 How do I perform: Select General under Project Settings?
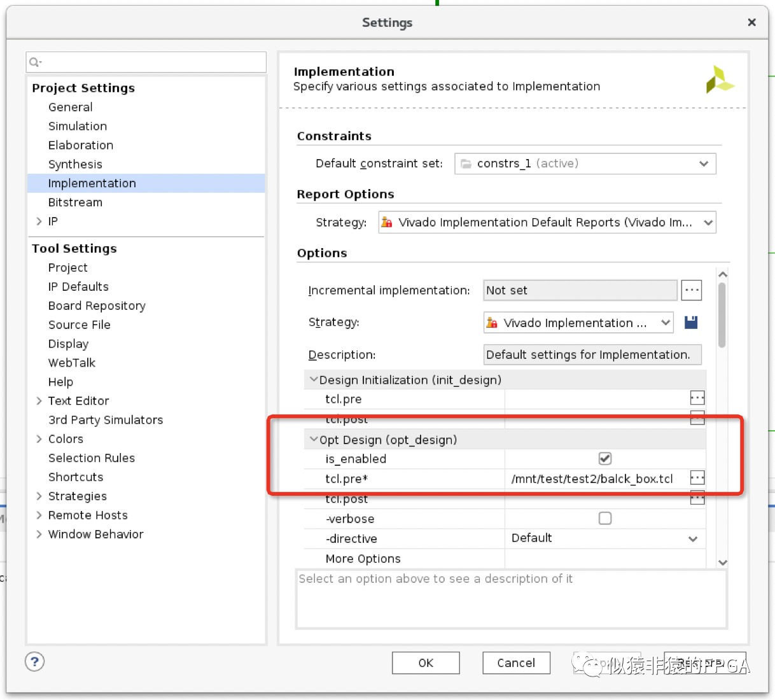coord(71,107)
